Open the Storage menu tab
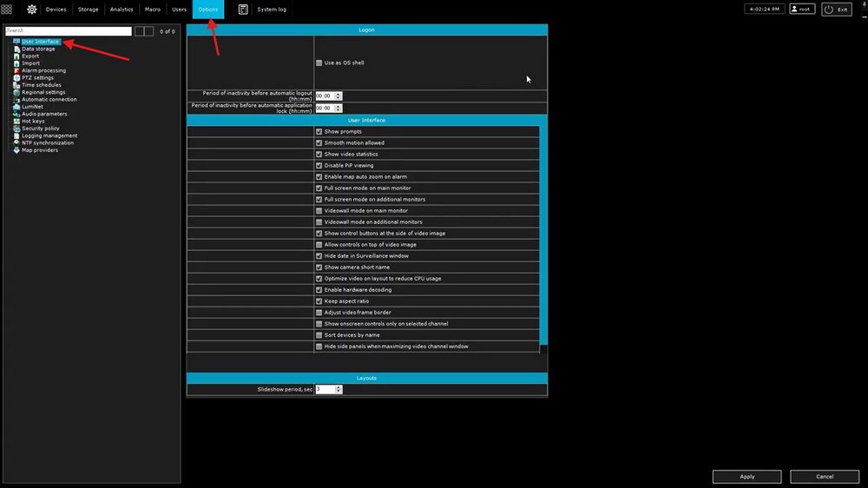 tap(88, 10)
